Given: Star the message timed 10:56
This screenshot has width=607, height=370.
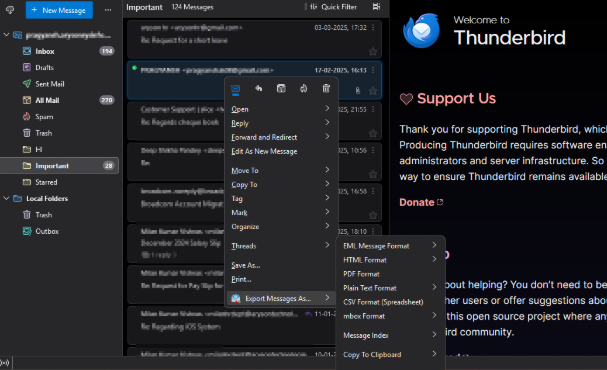Looking at the screenshot, I should (373, 174).
